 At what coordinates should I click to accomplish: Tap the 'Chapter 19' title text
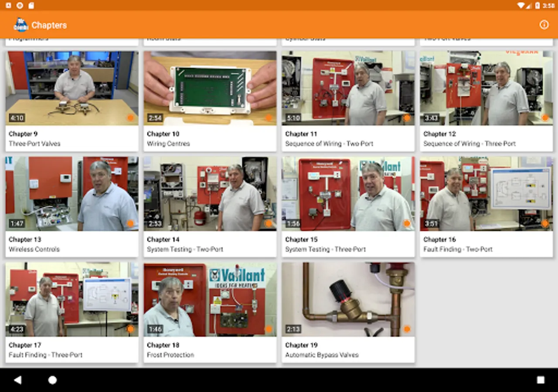301,345
